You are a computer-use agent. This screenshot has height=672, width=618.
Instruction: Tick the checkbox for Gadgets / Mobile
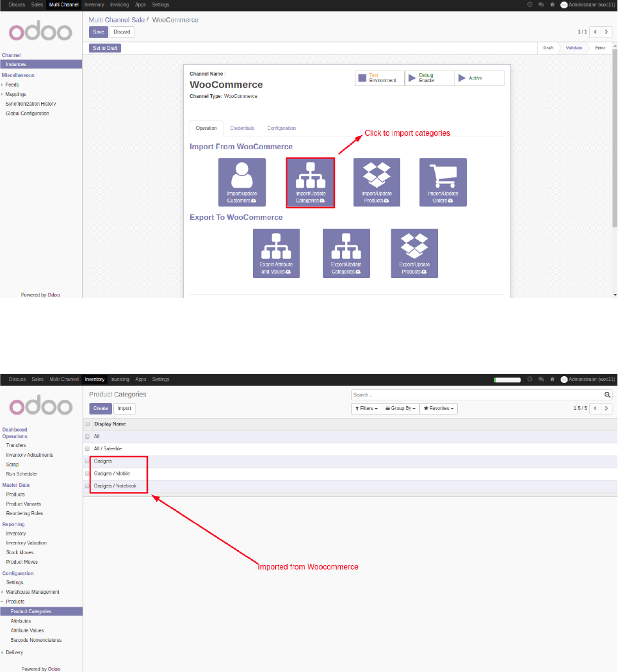coord(88,473)
